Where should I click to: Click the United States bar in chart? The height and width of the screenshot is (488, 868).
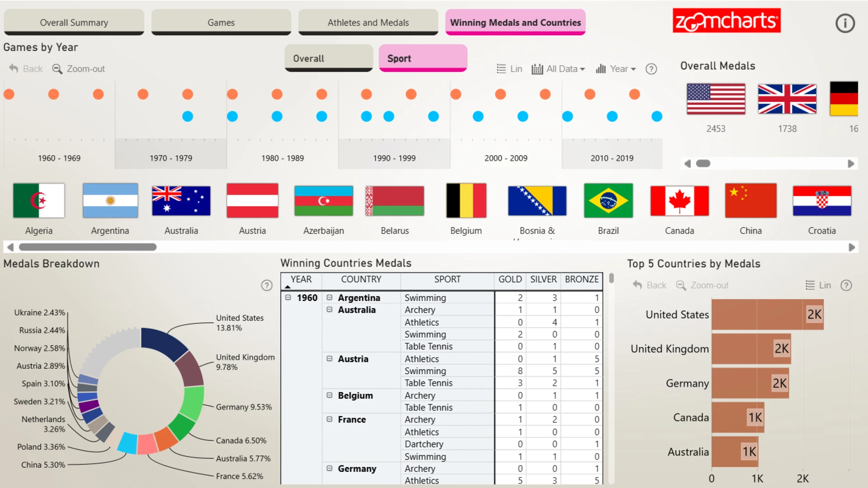[767, 314]
